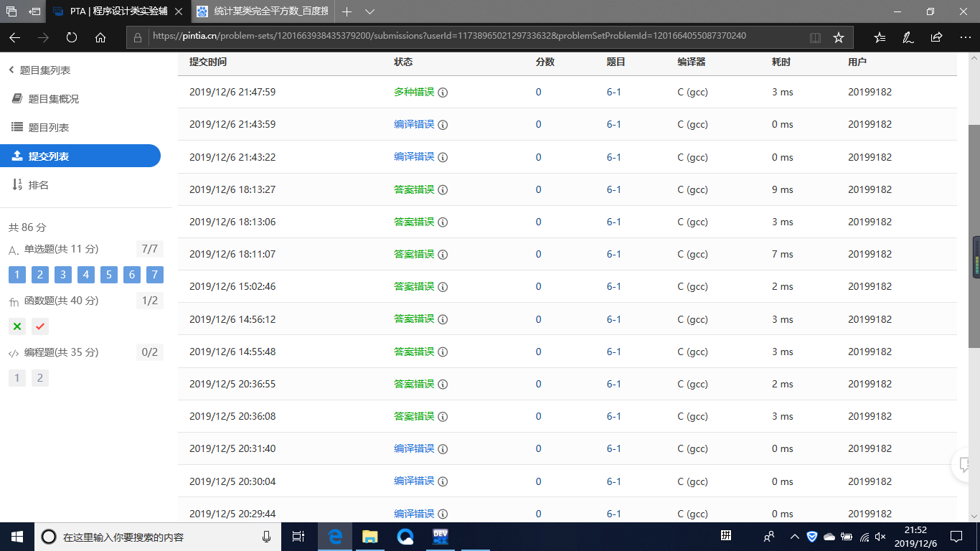Open 单选题 question 7

[x=155, y=275]
